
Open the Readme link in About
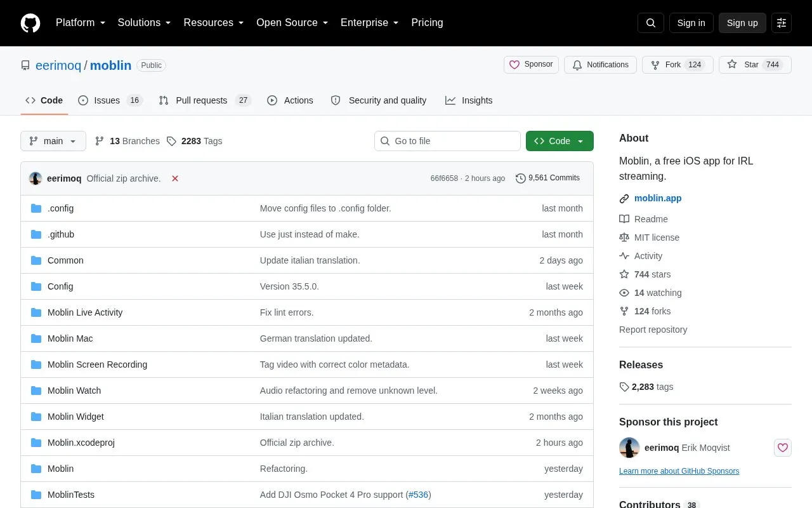point(651,219)
